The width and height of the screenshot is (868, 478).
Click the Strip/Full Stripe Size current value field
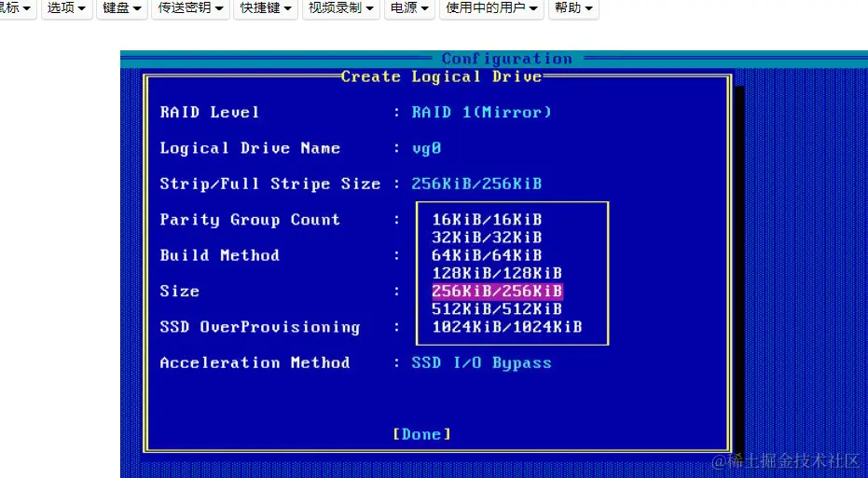[x=476, y=184]
